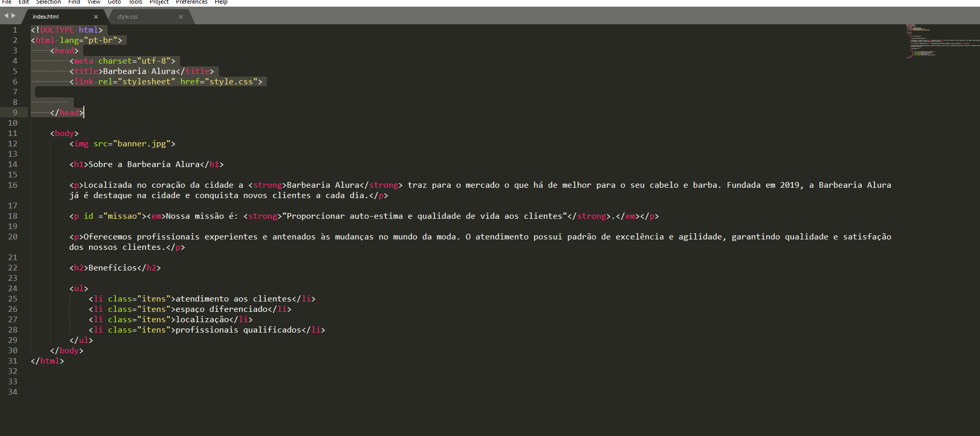This screenshot has width=980, height=436.
Task: Click the opening head tag
Action: pos(64,51)
